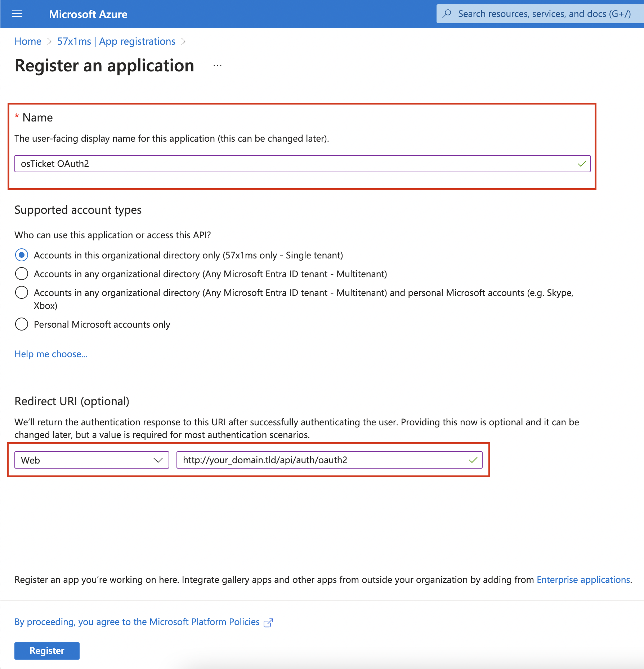Click inside the redirect URI text field
This screenshot has height=669, width=644.
tap(324, 460)
